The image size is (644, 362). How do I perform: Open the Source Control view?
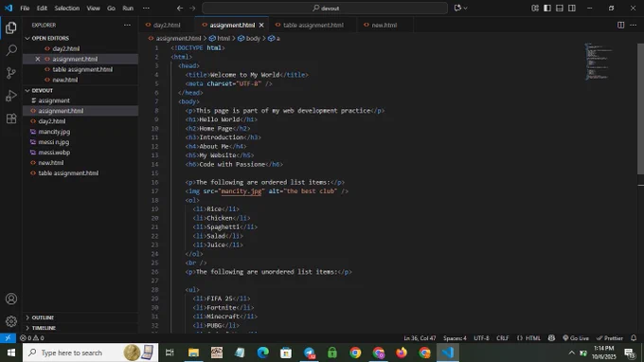pyautogui.click(x=11, y=73)
